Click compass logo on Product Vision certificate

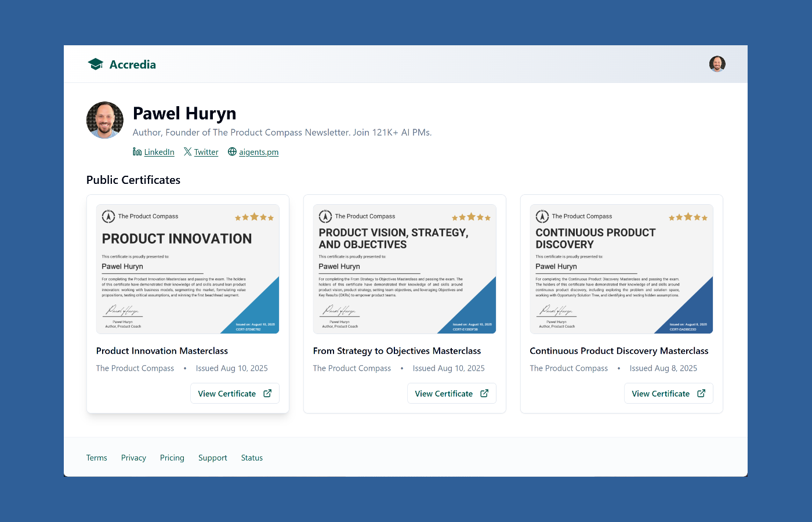(x=325, y=216)
